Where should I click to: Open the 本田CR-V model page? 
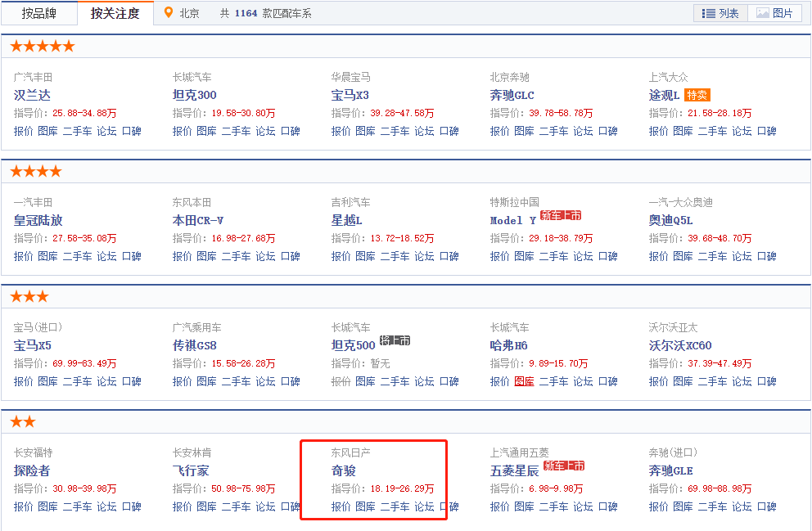(x=198, y=220)
